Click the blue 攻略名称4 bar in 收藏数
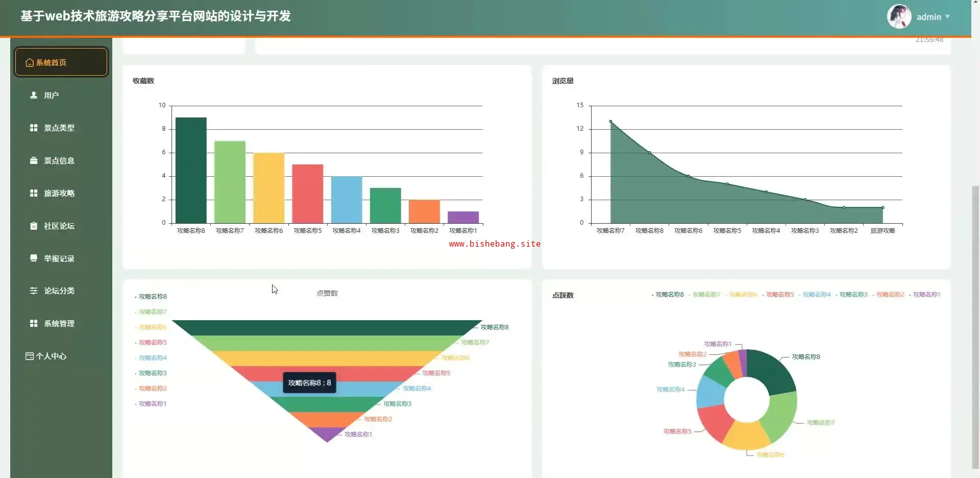 click(347, 200)
